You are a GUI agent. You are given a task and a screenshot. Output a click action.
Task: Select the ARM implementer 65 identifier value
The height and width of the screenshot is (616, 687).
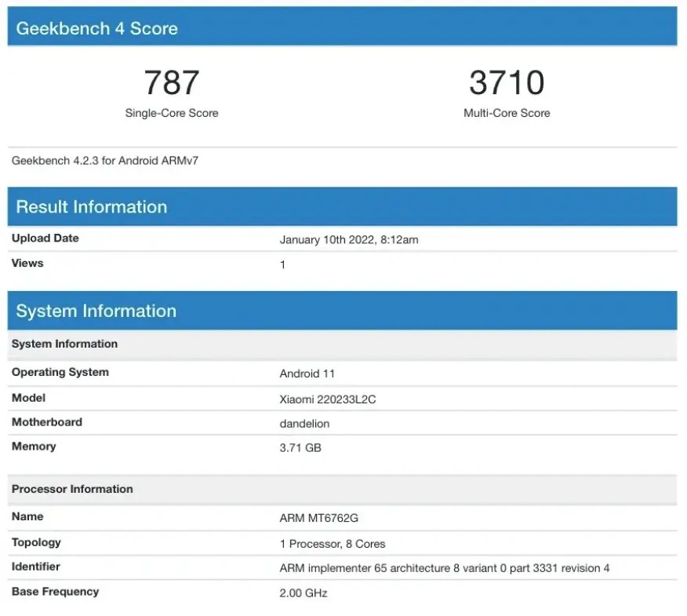tap(445, 568)
